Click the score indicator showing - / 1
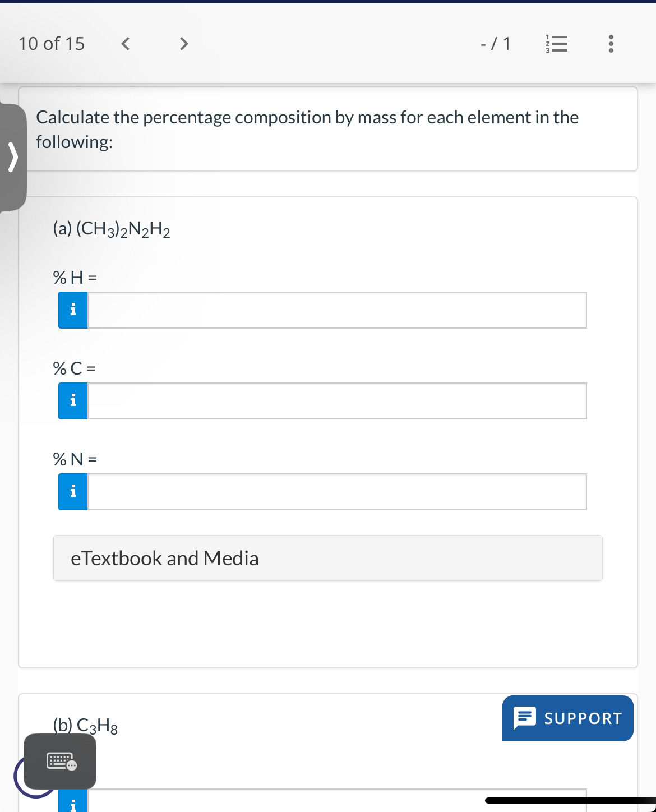 (495, 43)
